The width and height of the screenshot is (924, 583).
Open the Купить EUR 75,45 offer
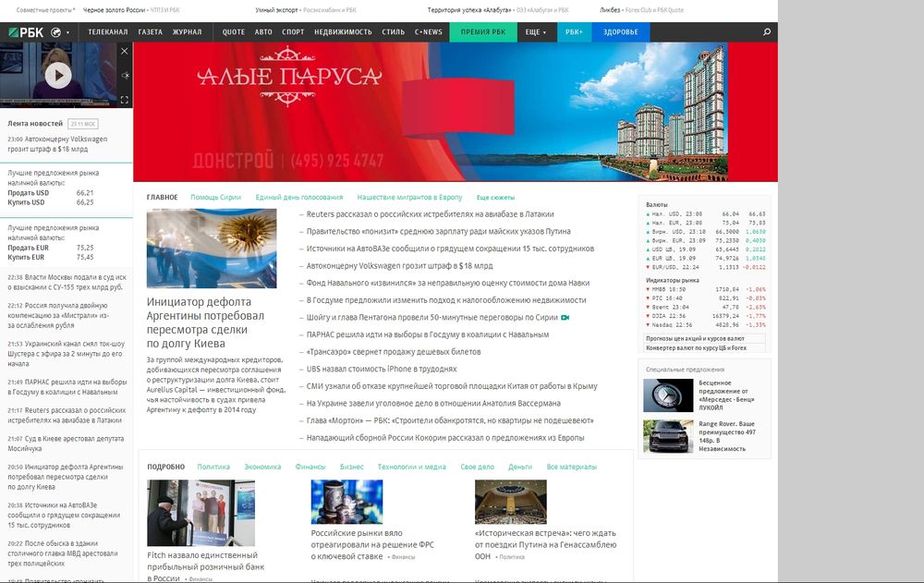51,258
